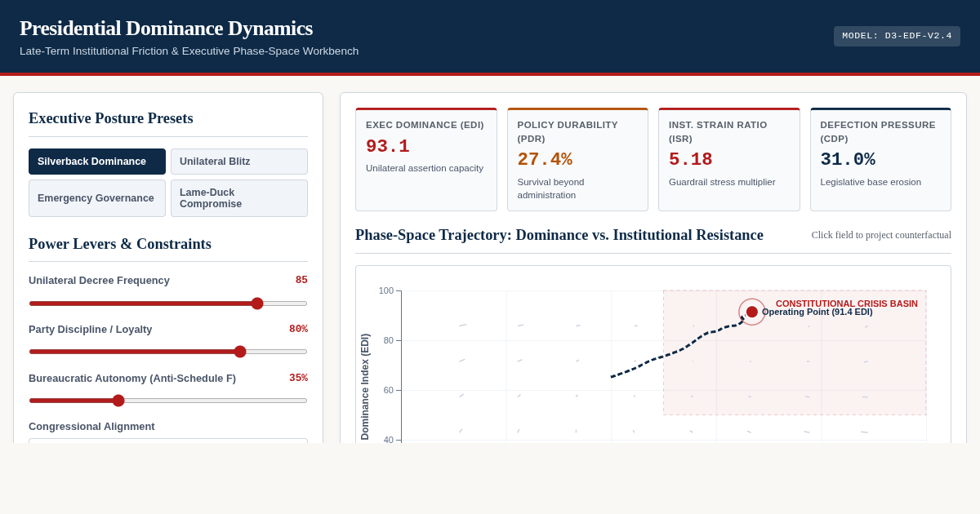The width and height of the screenshot is (980, 514).
Task: Apply the Lame-Duck Compromise preset
Action: pos(239,198)
